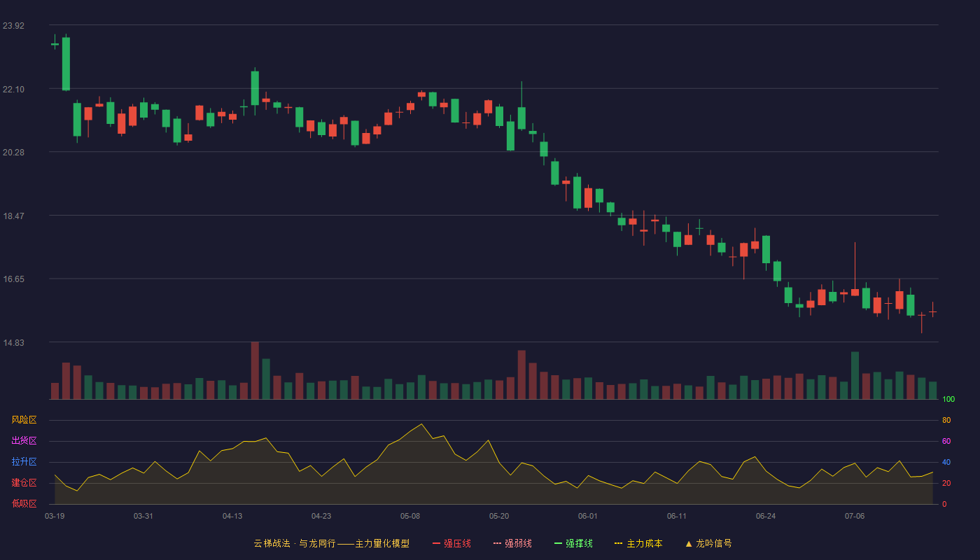
Task: Click the 16.65 price axis label
Action: [x=13, y=279]
